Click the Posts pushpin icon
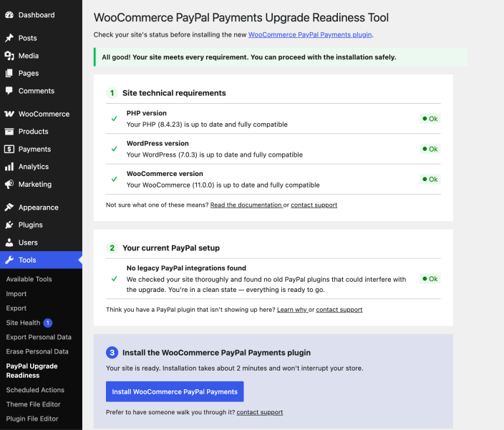This screenshot has height=430, width=504. click(9, 38)
